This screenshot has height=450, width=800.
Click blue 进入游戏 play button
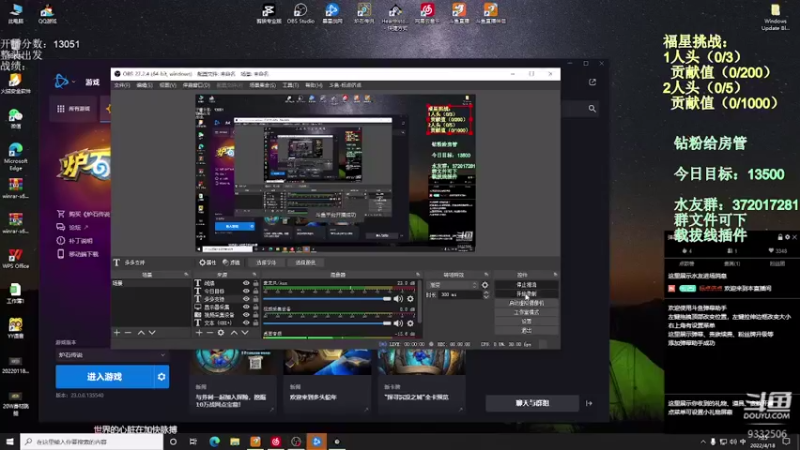pos(105,377)
